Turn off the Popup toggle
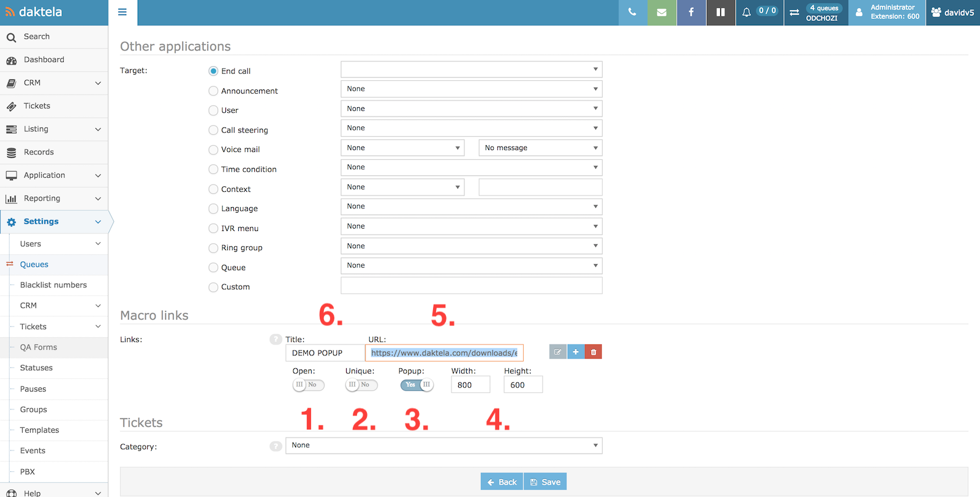This screenshot has width=980, height=497. click(417, 385)
